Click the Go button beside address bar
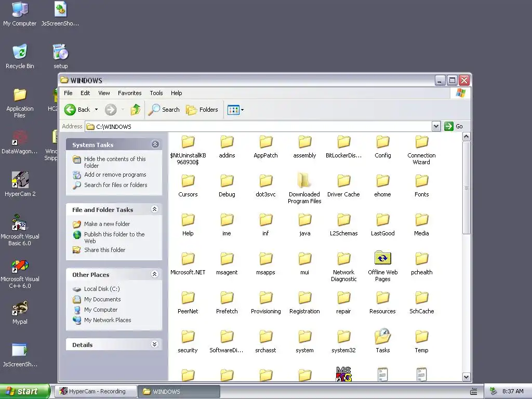The image size is (532, 399). [454, 126]
